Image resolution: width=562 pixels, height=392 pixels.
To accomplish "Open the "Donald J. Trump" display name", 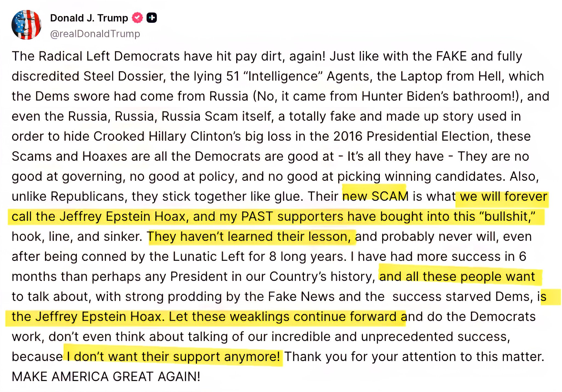I will coord(89,18).
